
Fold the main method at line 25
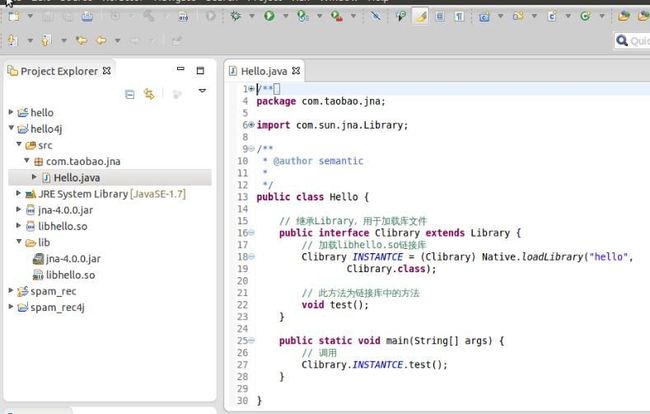coord(251,341)
